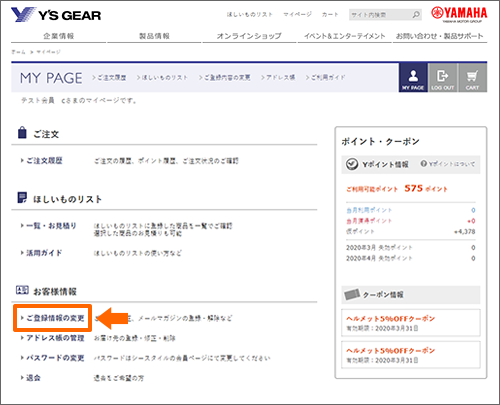
Task: Click the ホーム breadcrumb link
Action: coord(18,52)
